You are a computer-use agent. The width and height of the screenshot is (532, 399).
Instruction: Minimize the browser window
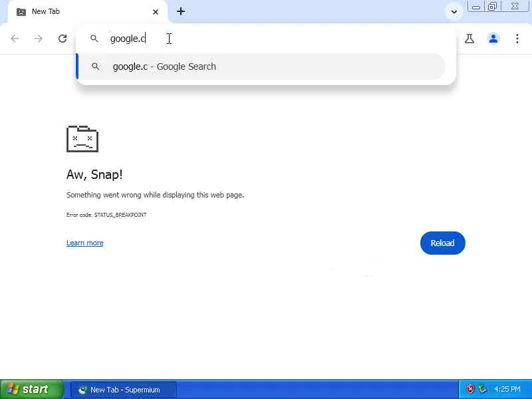[476, 7]
